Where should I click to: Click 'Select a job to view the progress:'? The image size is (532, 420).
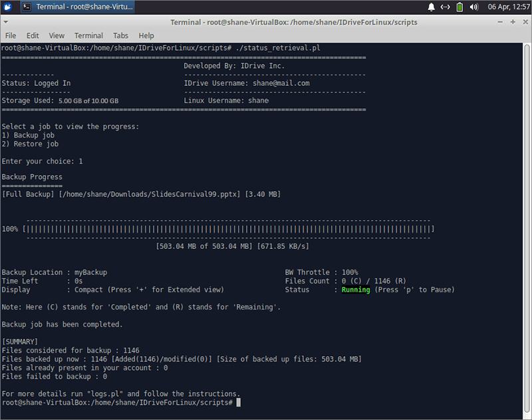click(70, 126)
